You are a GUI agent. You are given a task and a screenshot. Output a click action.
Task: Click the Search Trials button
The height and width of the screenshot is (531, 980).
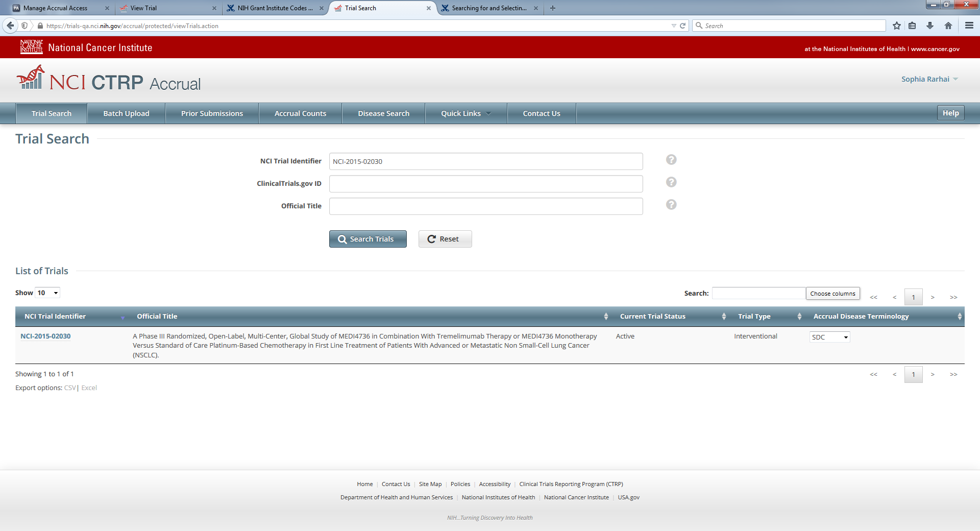click(x=367, y=239)
